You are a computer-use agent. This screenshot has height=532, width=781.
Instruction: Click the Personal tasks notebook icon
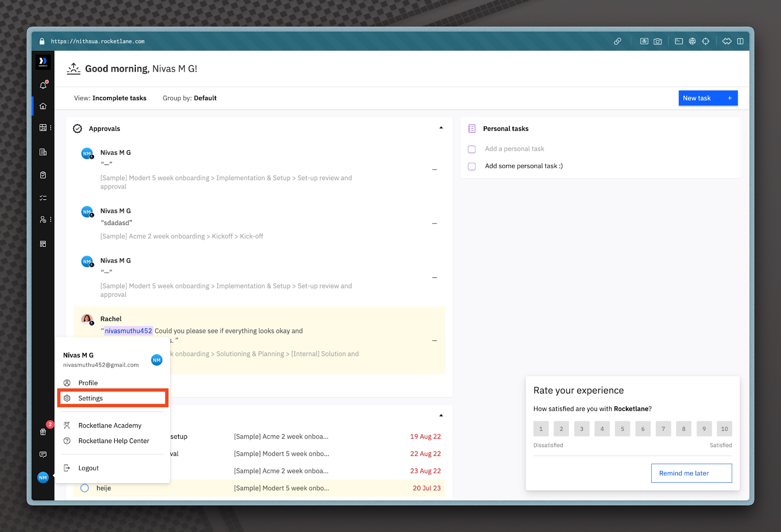coord(472,129)
